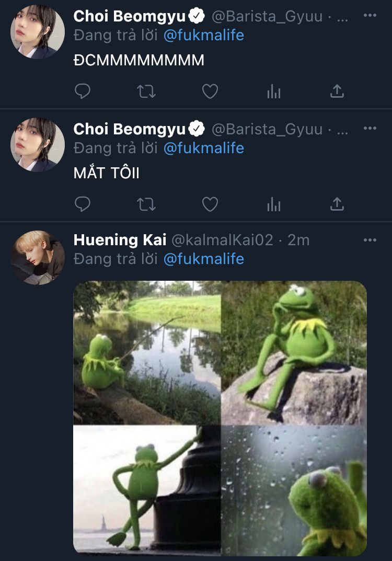The width and height of the screenshot is (392, 561).
Task: Open more options on the ĐCMMMMMMMM tweet
Action: click(x=370, y=16)
